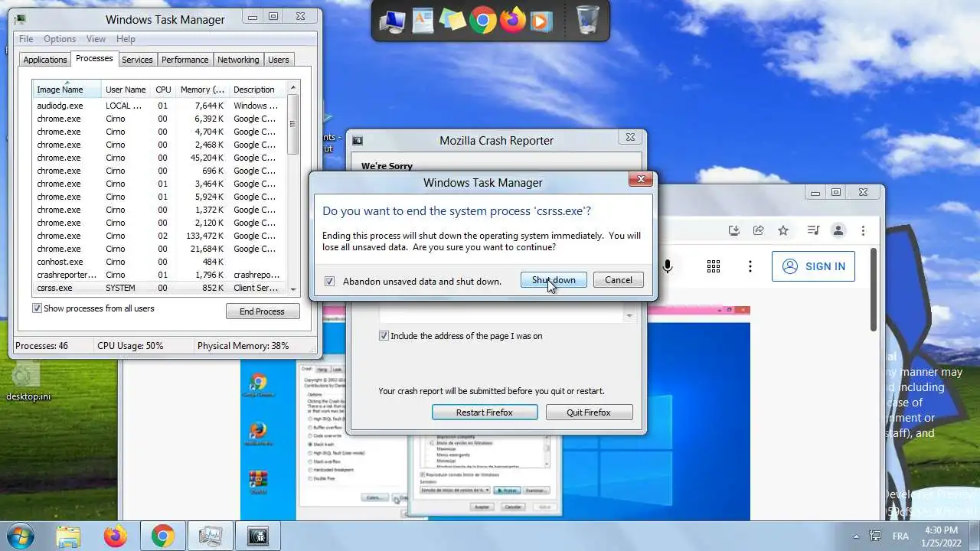
Task: Select the chrome.exe row using 45,204 K
Action: coord(159,158)
